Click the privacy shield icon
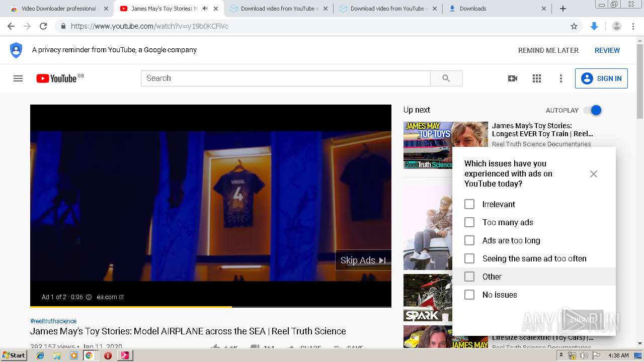 (16, 50)
